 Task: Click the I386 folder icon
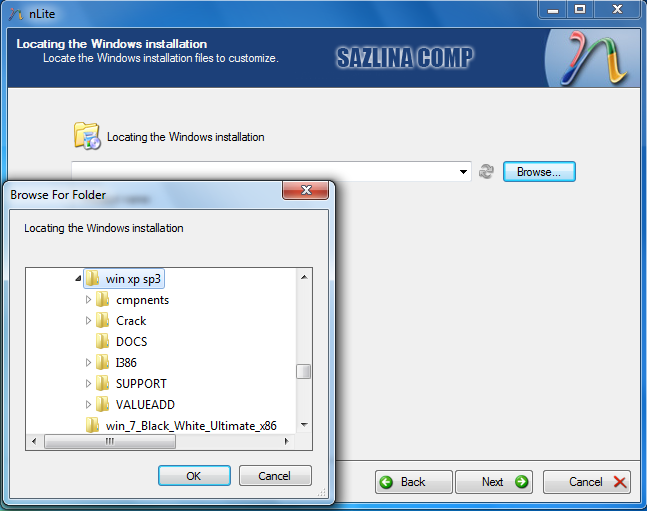coord(102,362)
